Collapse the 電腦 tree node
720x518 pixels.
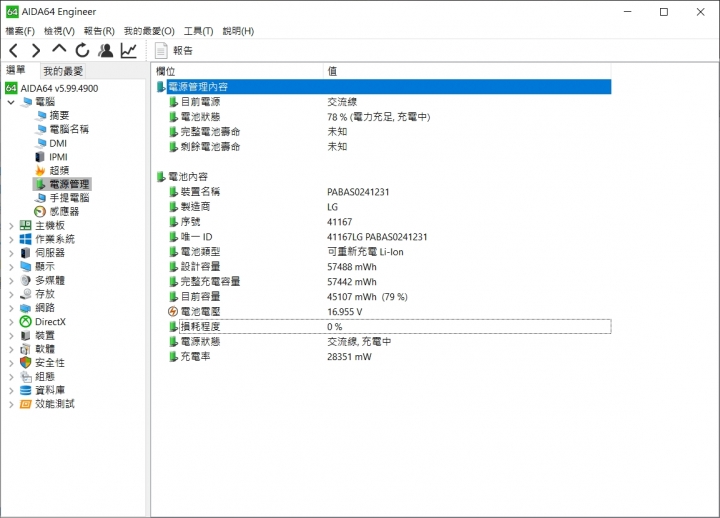11,102
